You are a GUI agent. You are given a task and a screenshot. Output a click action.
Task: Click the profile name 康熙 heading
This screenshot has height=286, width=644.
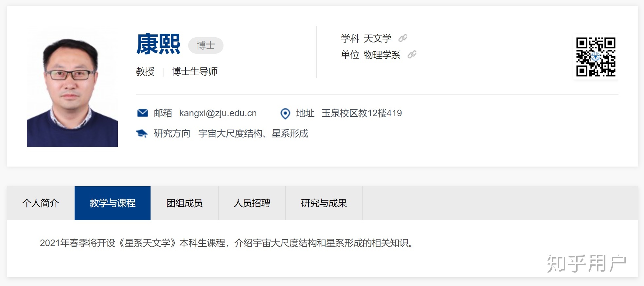158,44
